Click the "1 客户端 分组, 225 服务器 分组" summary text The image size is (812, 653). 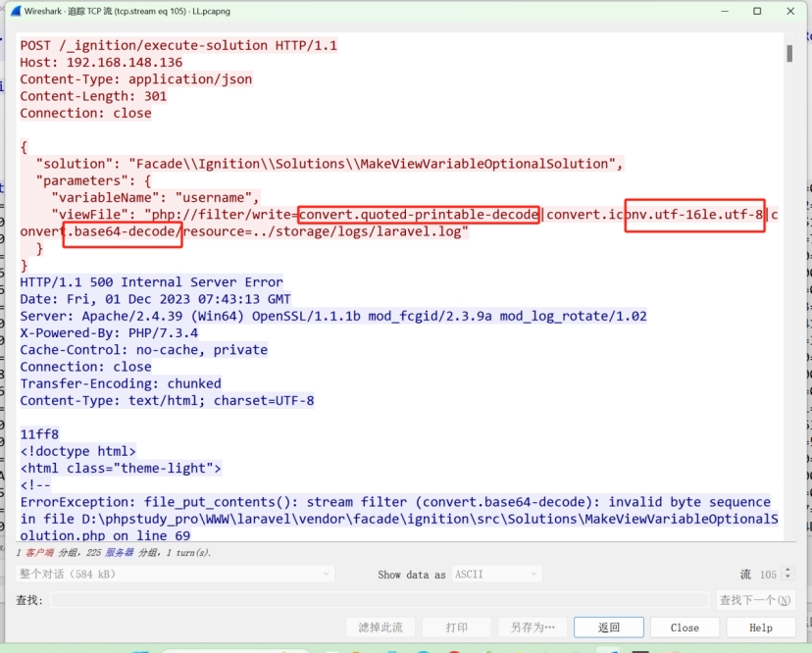tap(114, 553)
